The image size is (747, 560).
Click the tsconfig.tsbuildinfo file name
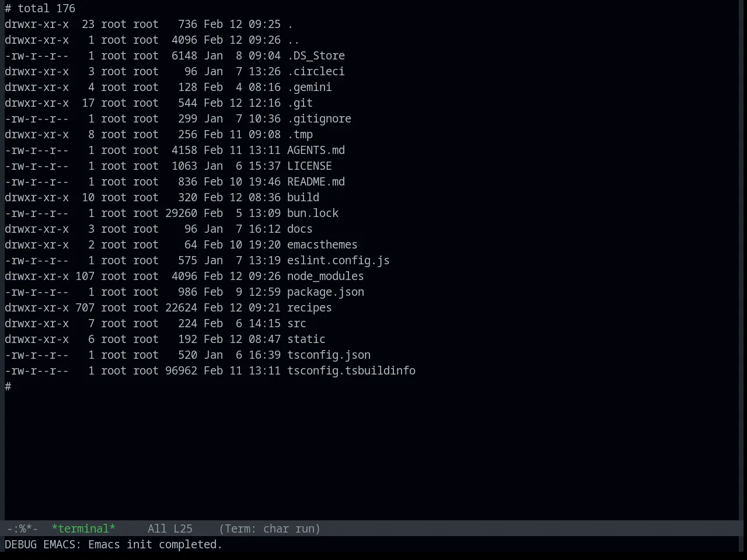351,370
